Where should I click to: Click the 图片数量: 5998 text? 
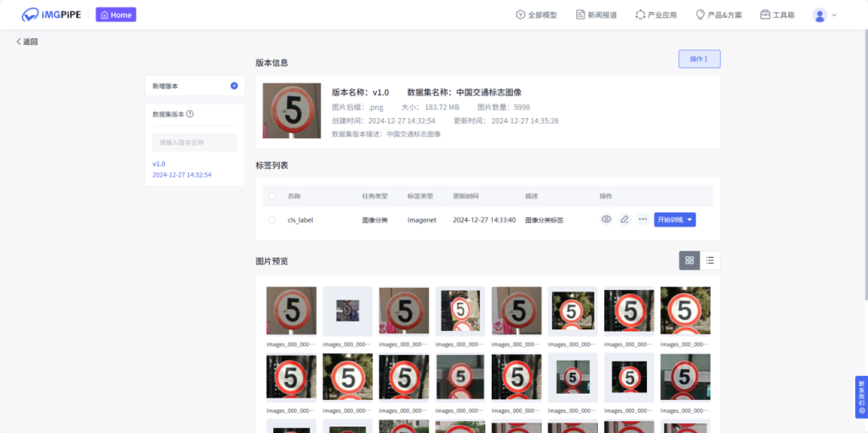(503, 108)
